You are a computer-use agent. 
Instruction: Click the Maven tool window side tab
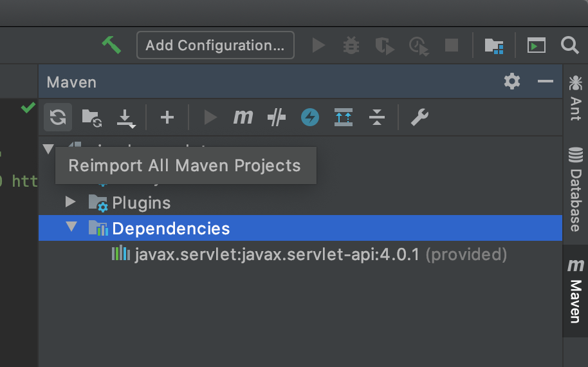click(575, 291)
